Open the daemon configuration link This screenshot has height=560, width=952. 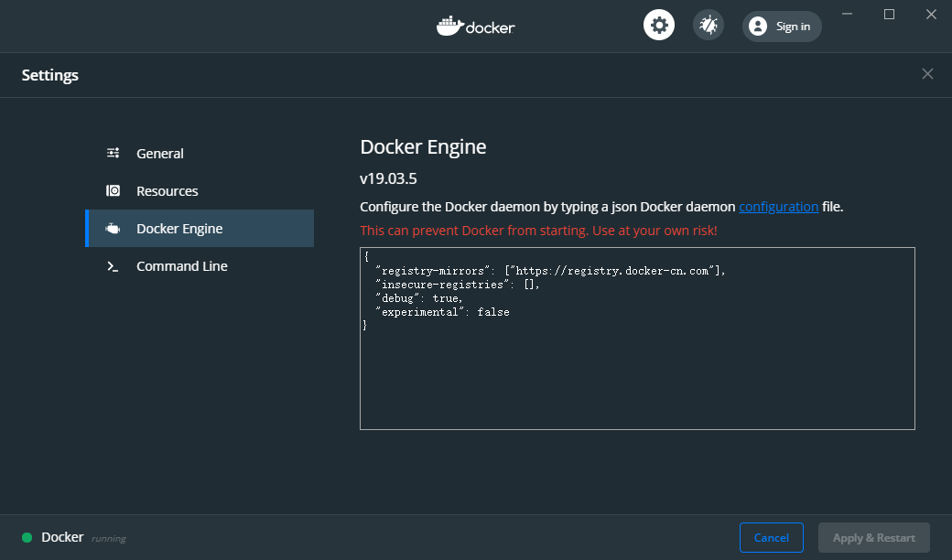[x=778, y=207]
